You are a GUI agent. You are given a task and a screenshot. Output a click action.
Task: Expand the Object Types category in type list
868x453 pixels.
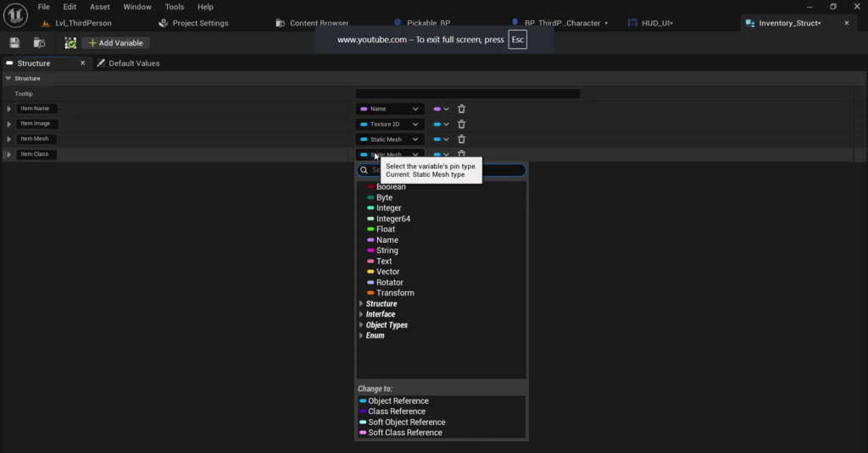361,324
